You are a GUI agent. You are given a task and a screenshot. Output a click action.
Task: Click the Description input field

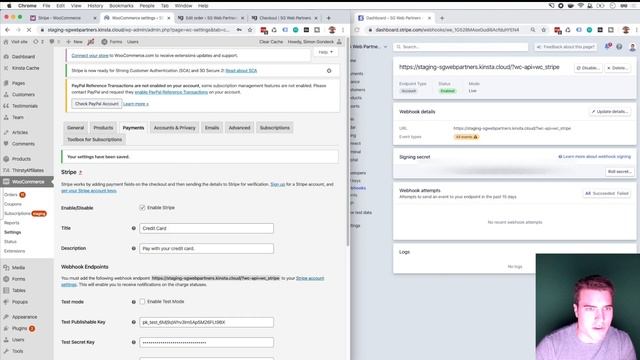pos(207,248)
